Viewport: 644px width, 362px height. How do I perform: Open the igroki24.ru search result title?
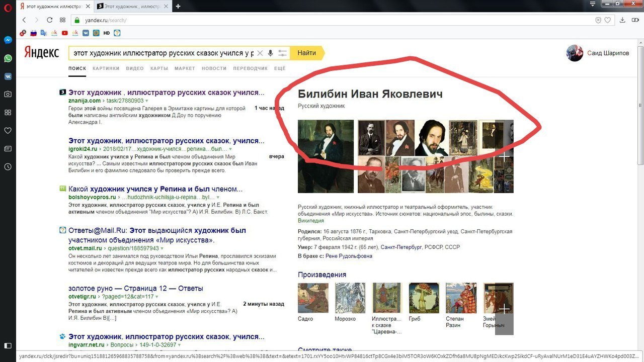[x=167, y=141]
